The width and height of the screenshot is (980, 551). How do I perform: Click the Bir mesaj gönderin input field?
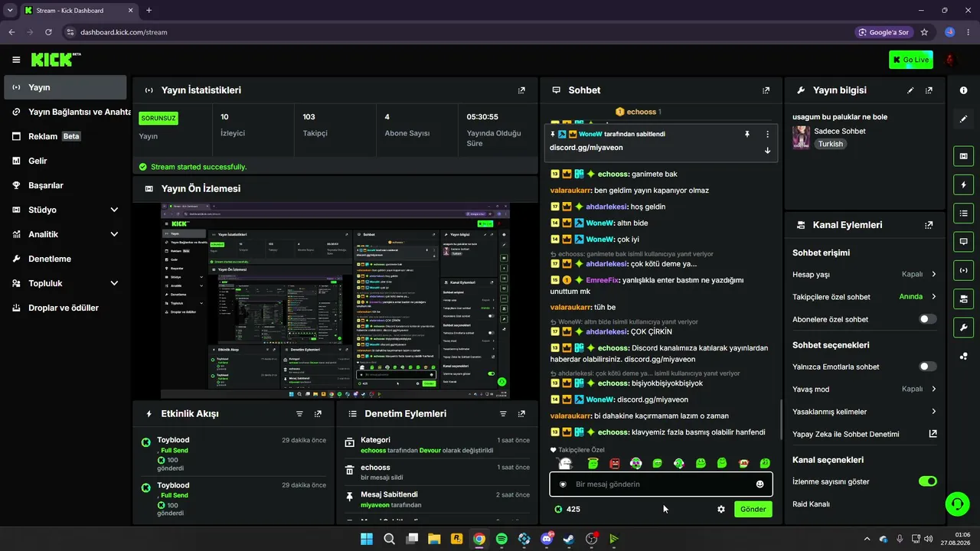[661, 484]
